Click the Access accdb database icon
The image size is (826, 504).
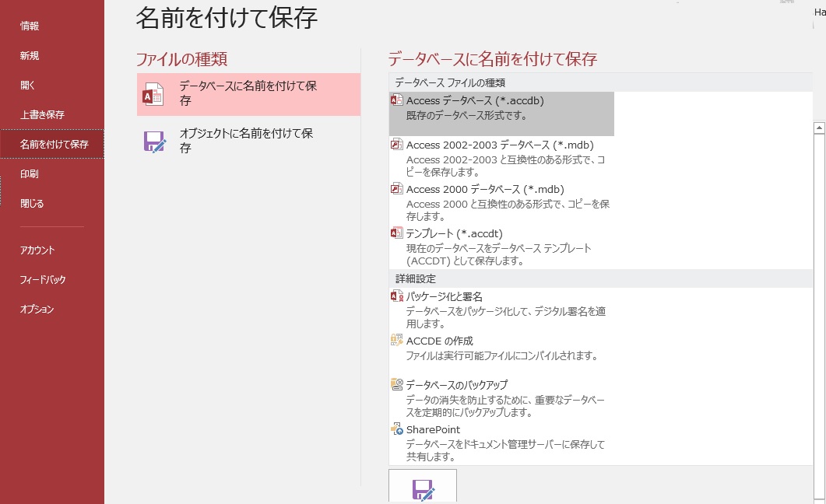pyautogui.click(x=396, y=100)
